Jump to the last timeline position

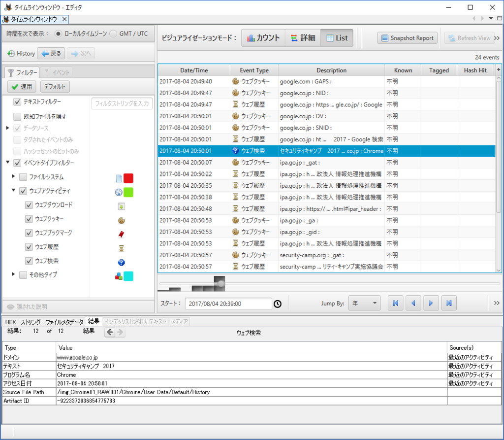click(x=449, y=303)
